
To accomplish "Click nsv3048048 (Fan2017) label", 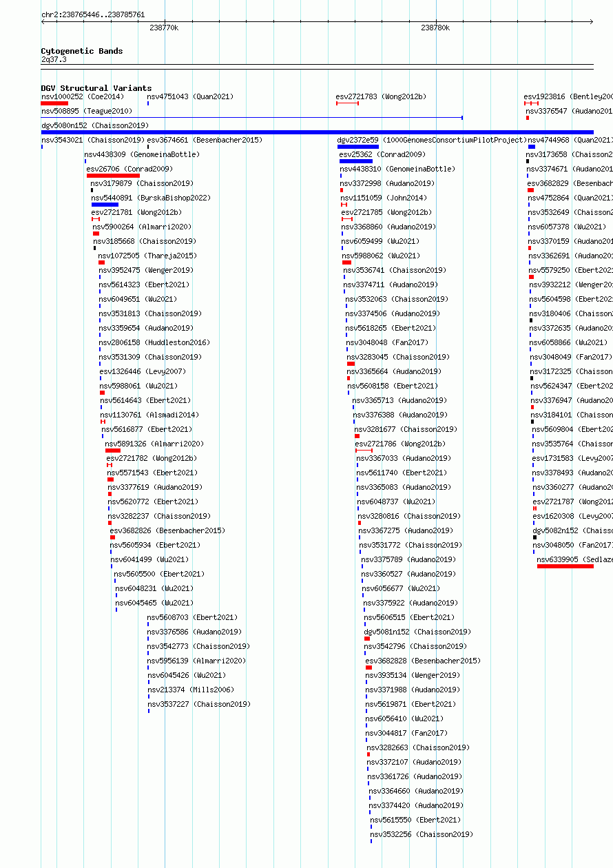I will click(x=387, y=343).
